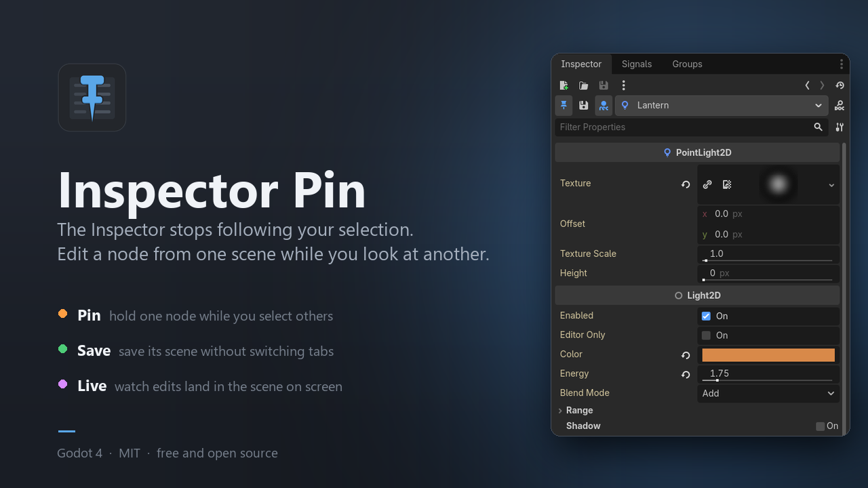The width and height of the screenshot is (868, 488).
Task: Click the Inspector Pin heading
Action: point(212,191)
